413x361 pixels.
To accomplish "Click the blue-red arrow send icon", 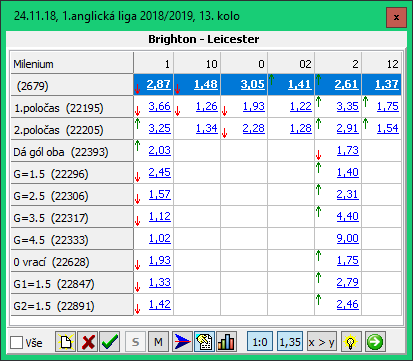I will [x=182, y=342].
